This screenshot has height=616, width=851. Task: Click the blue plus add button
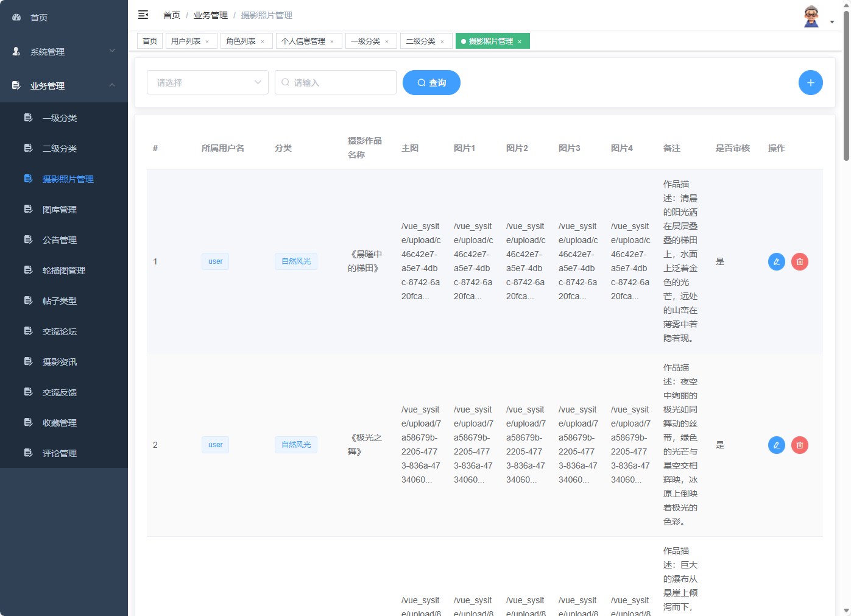pyautogui.click(x=810, y=83)
